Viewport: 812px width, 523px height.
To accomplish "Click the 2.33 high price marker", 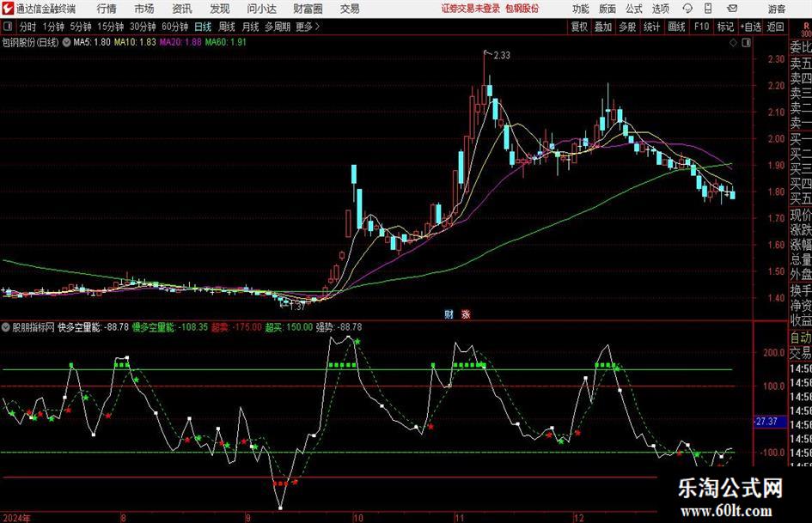I will (x=502, y=55).
